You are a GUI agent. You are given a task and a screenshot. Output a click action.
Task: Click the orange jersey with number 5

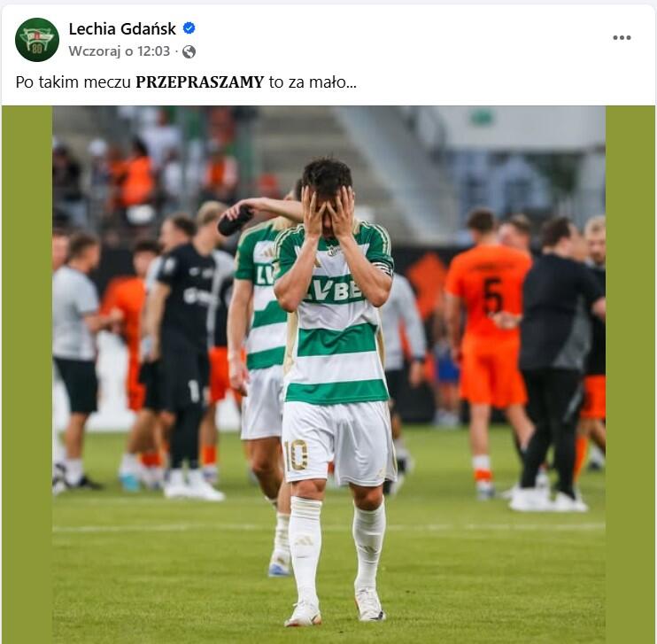pos(489,291)
